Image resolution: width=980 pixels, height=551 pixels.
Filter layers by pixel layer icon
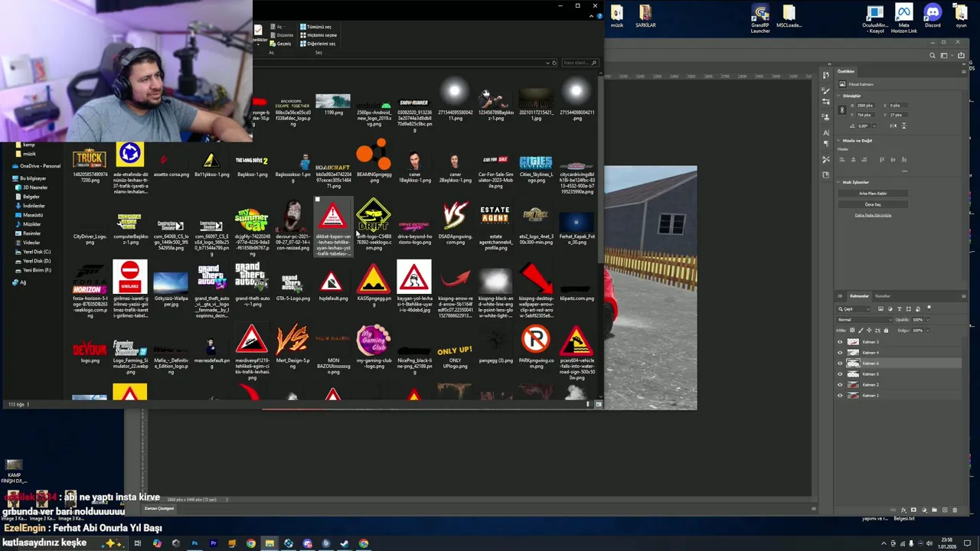880,308
